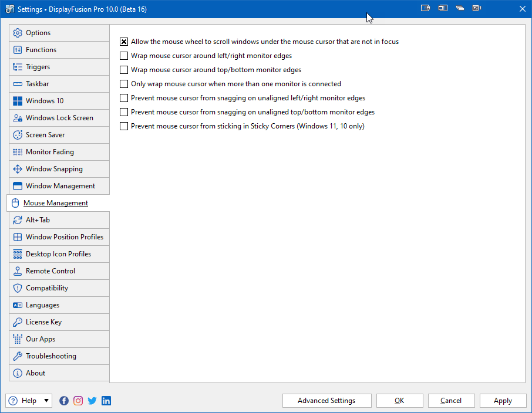This screenshot has height=413, width=532.
Task: Check prevent sticking in Sticky Corners option
Action: coord(124,126)
